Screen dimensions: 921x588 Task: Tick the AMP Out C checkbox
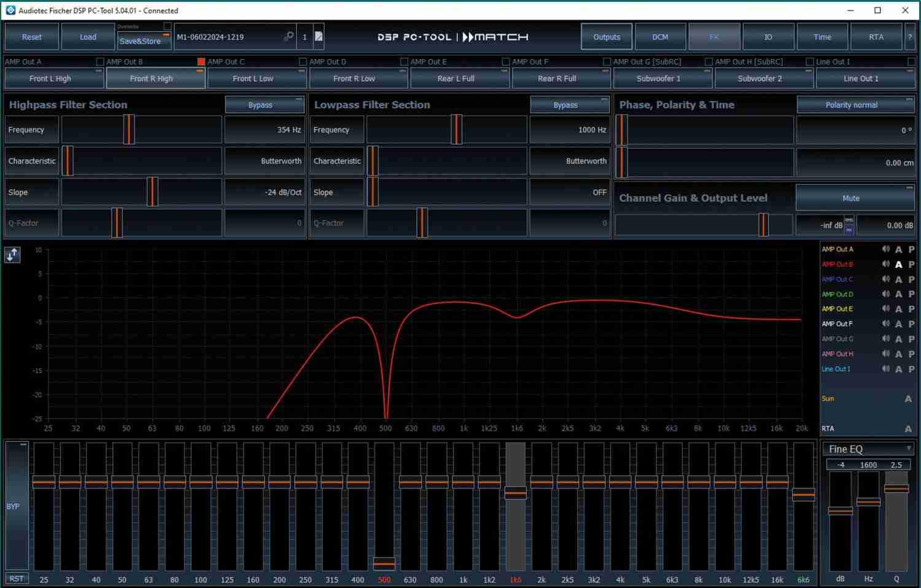click(x=303, y=61)
